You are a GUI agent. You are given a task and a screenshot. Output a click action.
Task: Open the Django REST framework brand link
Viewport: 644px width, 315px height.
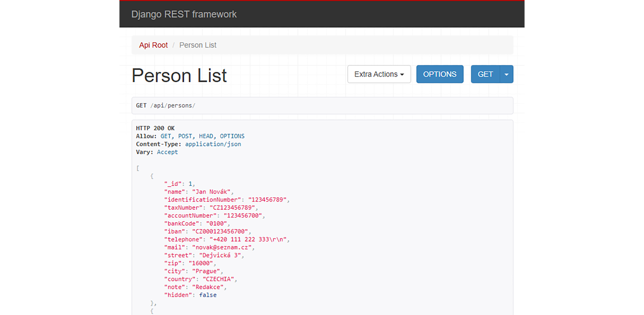coord(184,14)
